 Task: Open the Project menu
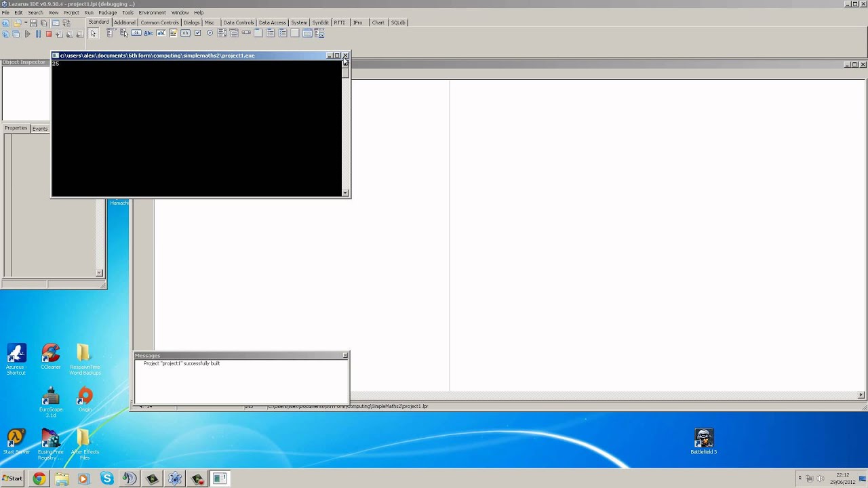(71, 13)
